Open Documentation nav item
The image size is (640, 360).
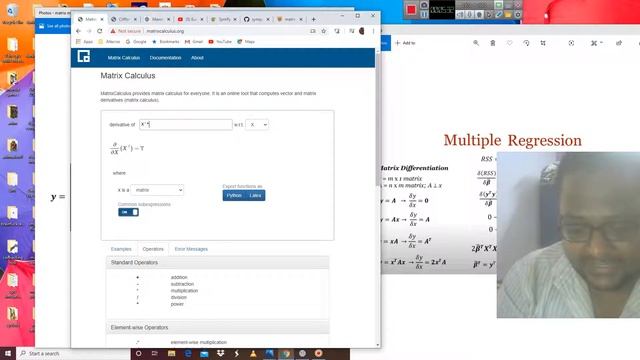(x=165, y=58)
